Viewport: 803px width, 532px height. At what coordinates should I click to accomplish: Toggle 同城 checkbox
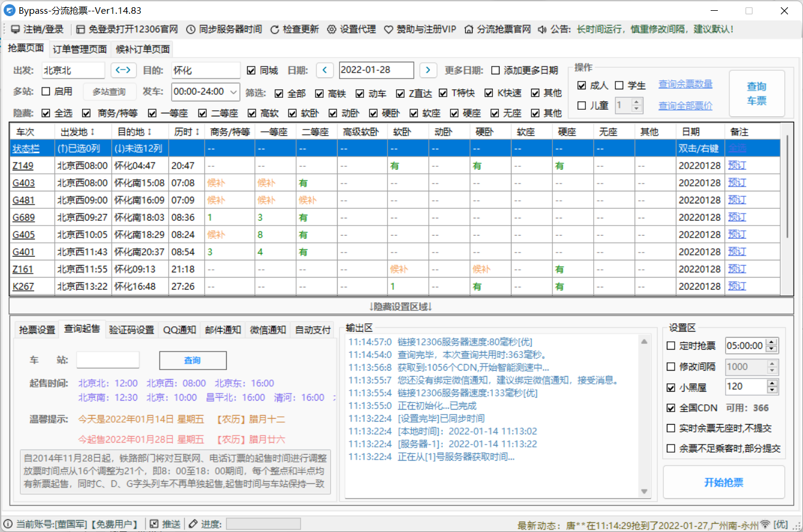click(251, 70)
